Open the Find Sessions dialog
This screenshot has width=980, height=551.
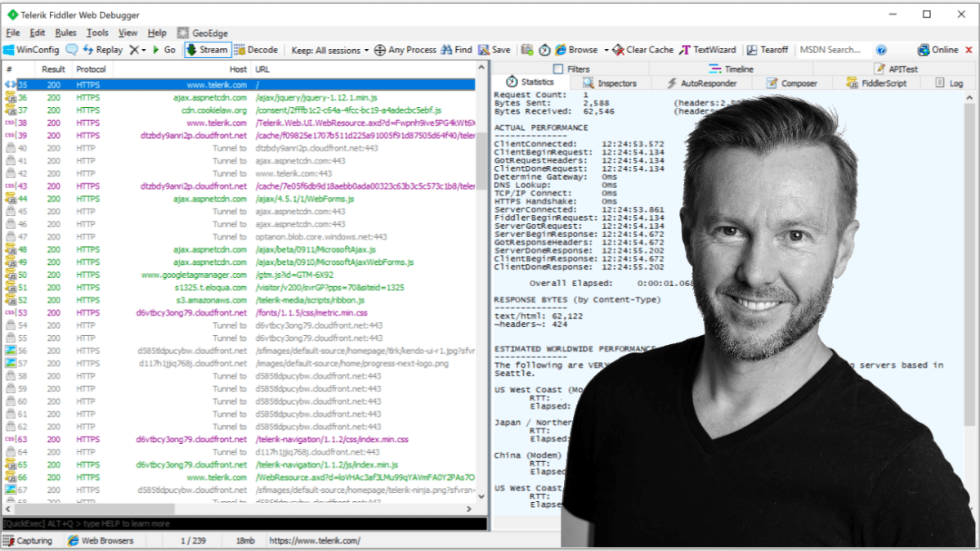(454, 49)
